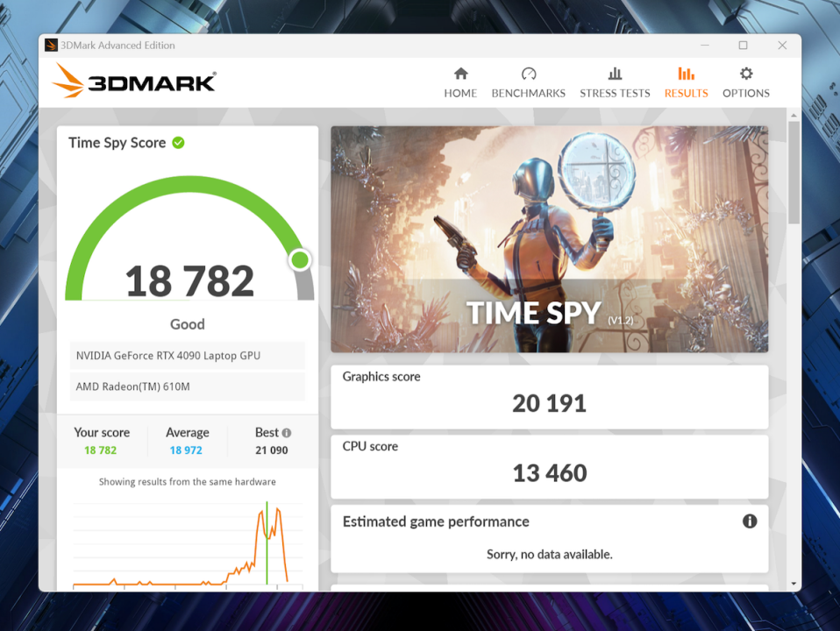Click the Time Spy Score heading

117,143
